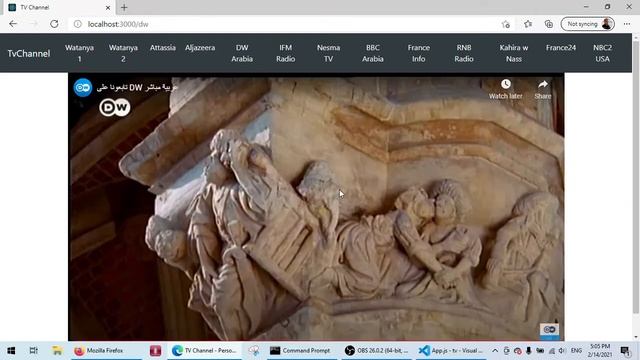Image resolution: width=640 pixels, height=360 pixels.
Task: Open the taskbar clock and date
Action: pos(600,351)
